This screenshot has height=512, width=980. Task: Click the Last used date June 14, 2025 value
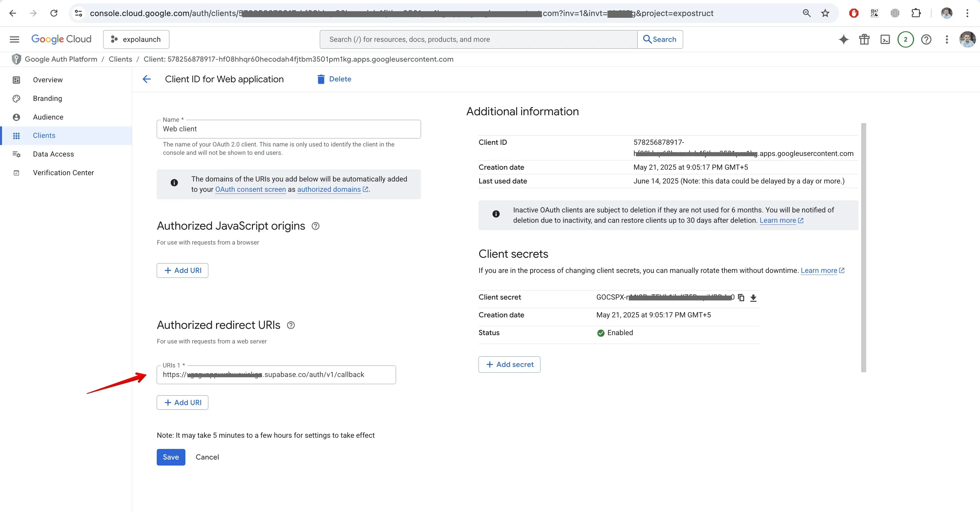pos(738,181)
